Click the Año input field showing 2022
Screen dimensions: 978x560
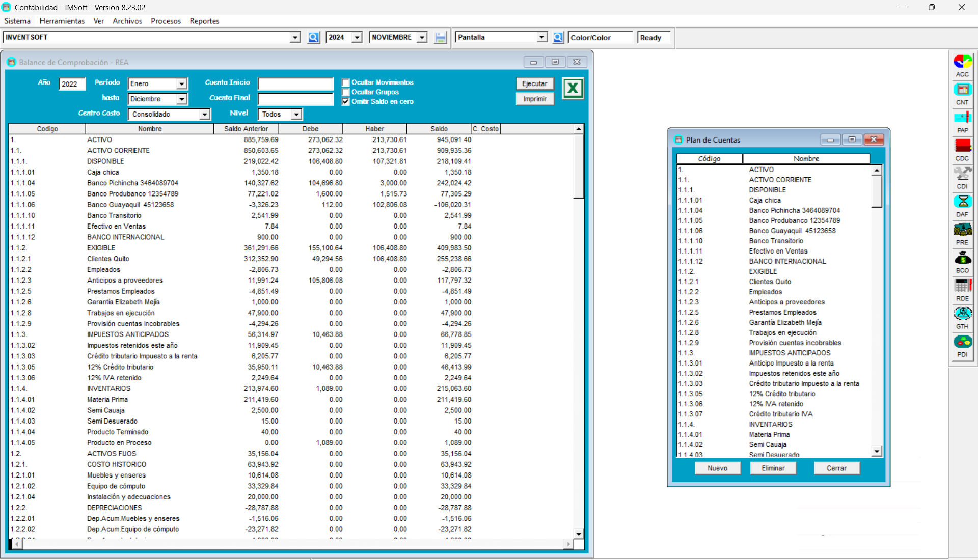pos(71,84)
